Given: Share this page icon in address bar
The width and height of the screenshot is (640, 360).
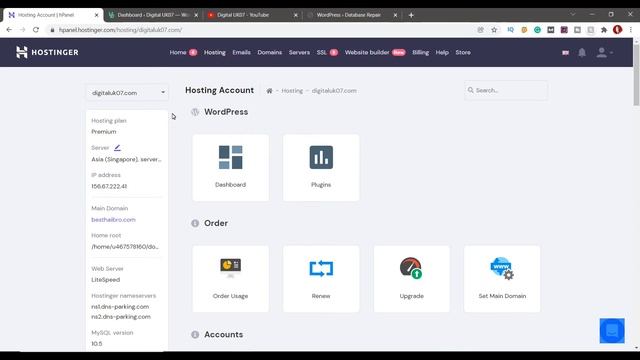Looking at the screenshot, I should (x=480, y=30).
